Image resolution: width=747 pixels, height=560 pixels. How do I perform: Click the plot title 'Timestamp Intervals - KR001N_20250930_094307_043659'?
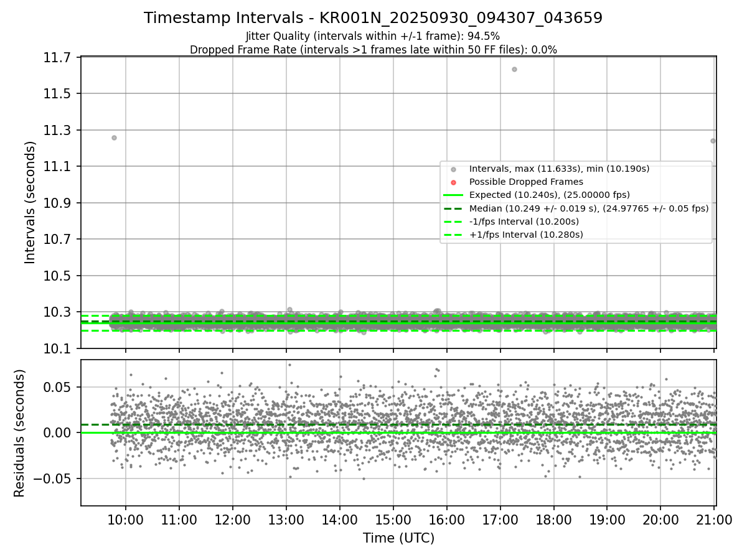[373, 18]
